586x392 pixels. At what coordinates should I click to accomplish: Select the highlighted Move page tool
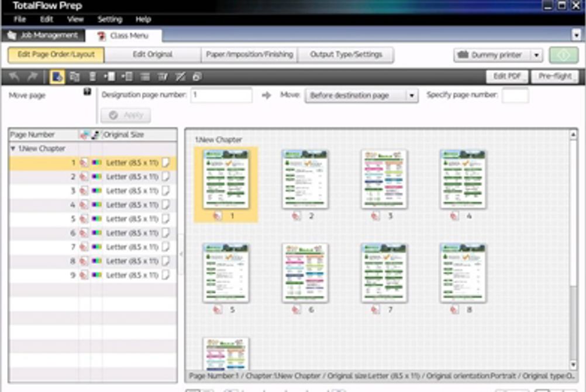coord(57,77)
